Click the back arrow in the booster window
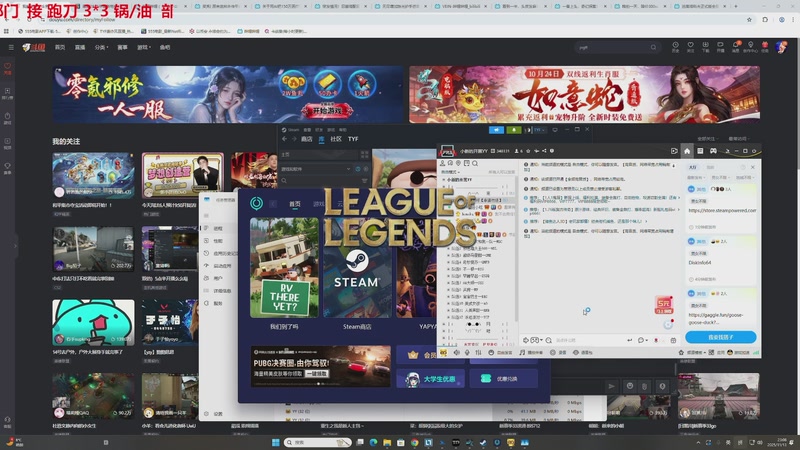800x450 pixels. 273,204
